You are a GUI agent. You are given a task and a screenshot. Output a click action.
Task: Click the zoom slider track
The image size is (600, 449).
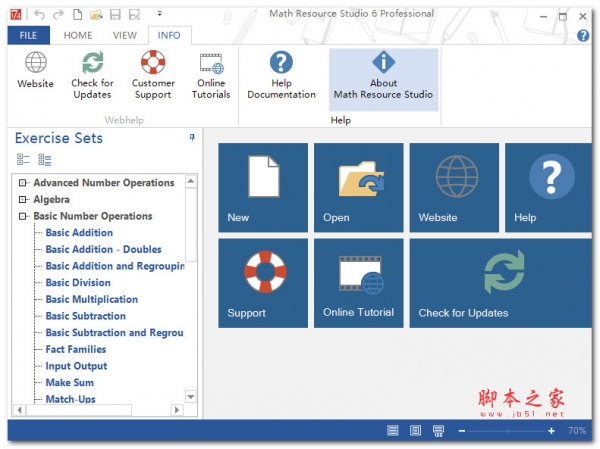507,431
